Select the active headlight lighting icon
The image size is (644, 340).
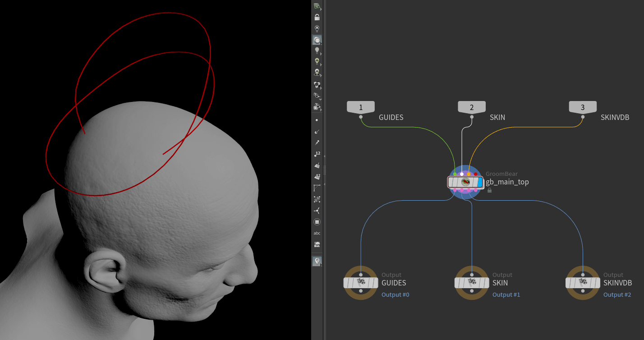pyautogui.click(x=317, y=40)
